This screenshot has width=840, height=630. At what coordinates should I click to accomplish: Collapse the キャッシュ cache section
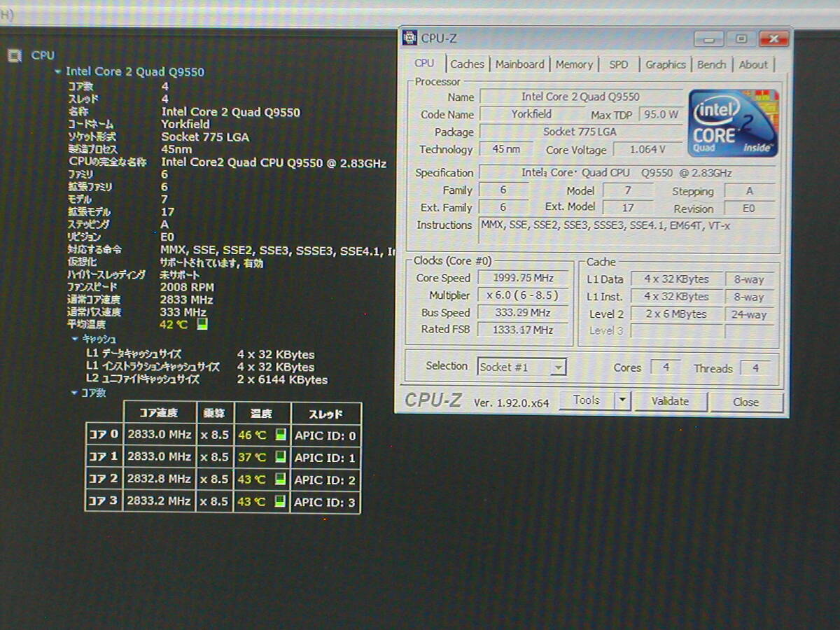coord(75,339)
